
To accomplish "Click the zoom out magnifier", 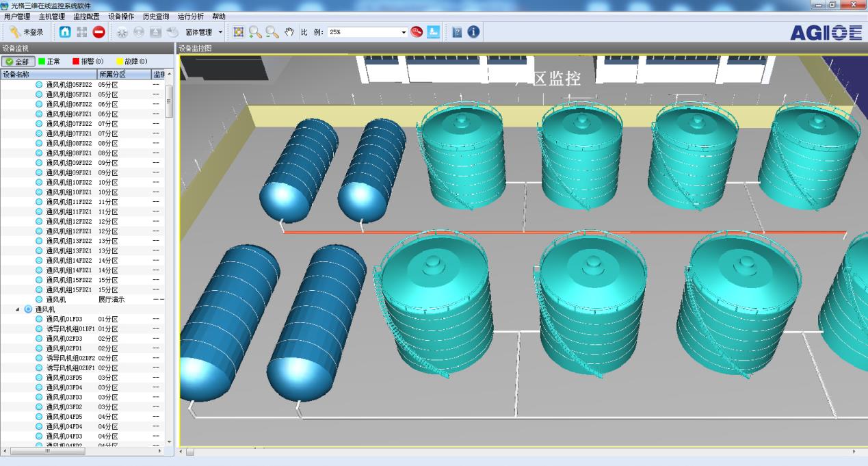I will pyautogui.click(x=272, y=32).
